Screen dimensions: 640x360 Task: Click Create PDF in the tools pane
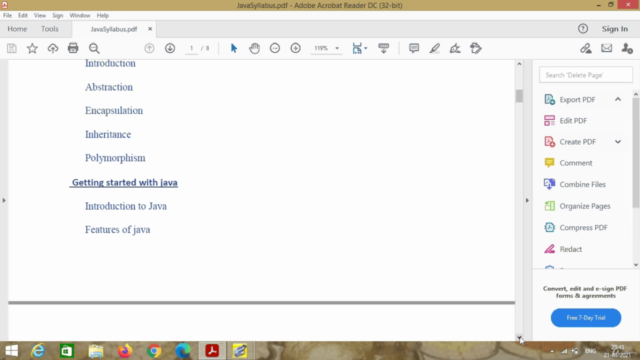click(578, 142)
